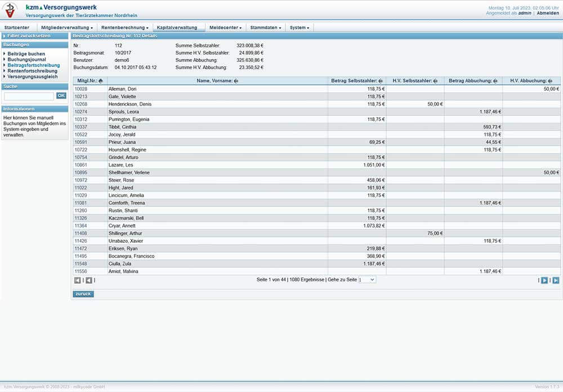Image resolution: width=563 pixels, height=392 pixels.
Task: Click the Filter zurücksetzen arrow
Action: click(x=5, y=36)
